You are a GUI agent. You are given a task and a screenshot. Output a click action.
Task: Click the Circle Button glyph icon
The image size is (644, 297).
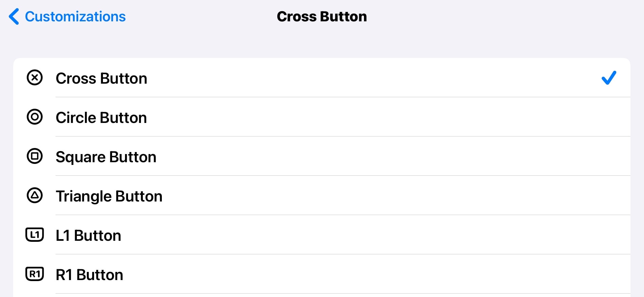point(35,117)
